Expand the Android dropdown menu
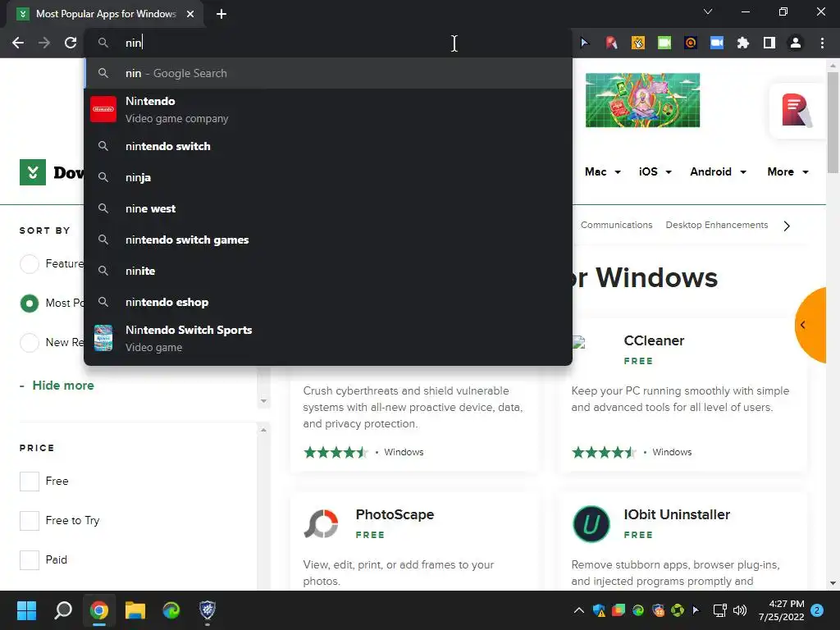Image resolution: width=840 pixels, height=630 pixels. click(x=718, y=172)
